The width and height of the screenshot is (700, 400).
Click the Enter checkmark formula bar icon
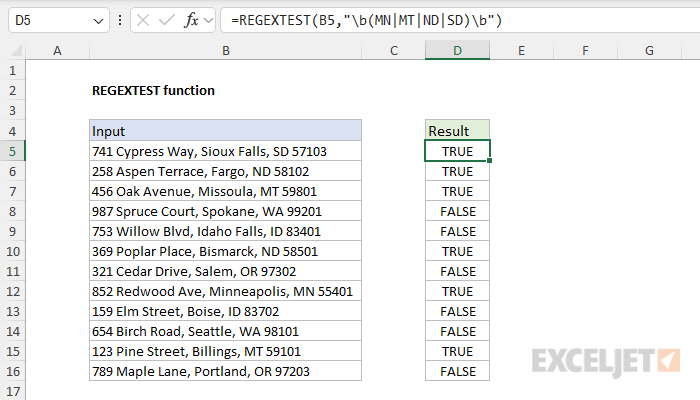pos(167,20)
